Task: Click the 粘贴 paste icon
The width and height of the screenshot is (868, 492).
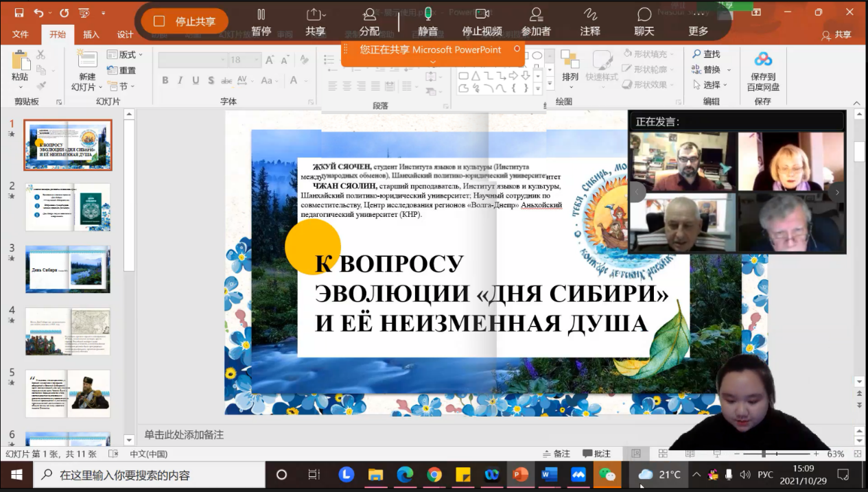Action: click(20, 62)
